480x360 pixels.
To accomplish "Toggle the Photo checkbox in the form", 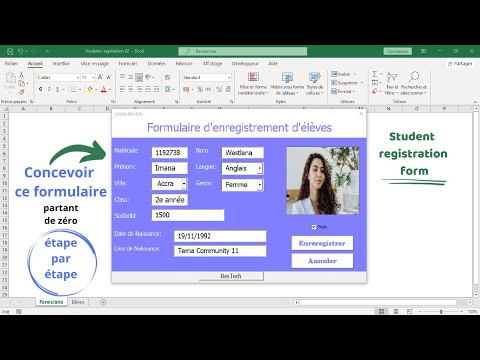I will tap(314, 227).
